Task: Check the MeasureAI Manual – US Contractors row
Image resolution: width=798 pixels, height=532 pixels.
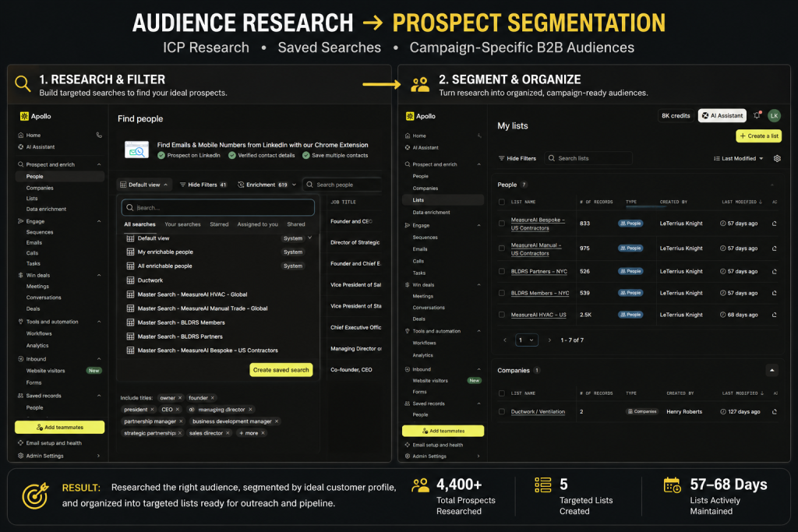Action: tap(502, 248)
